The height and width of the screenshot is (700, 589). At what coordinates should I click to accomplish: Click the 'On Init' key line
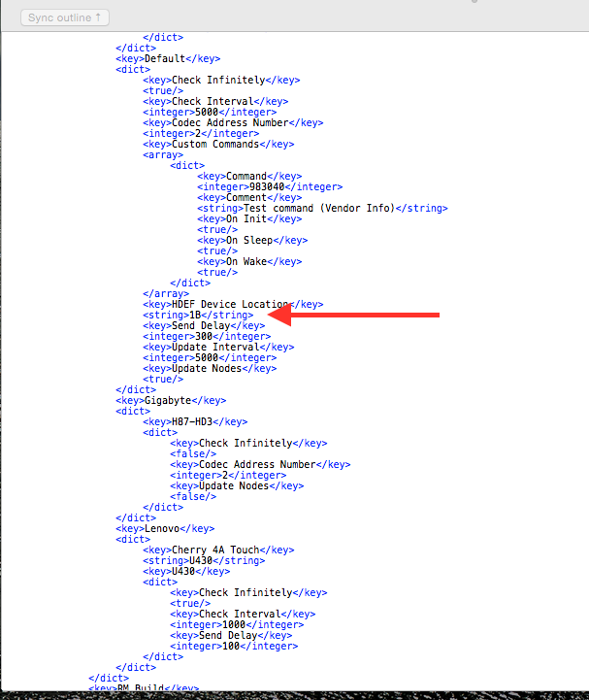point(249,219)
